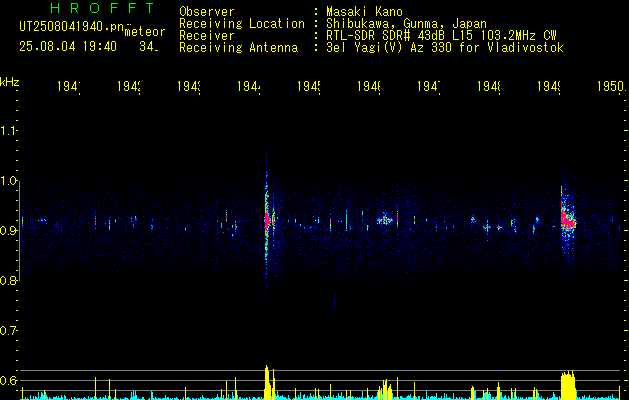The image size is (629, 400).
Task: Click the 0.9 kHz frequency tick label
Action: 9,230
